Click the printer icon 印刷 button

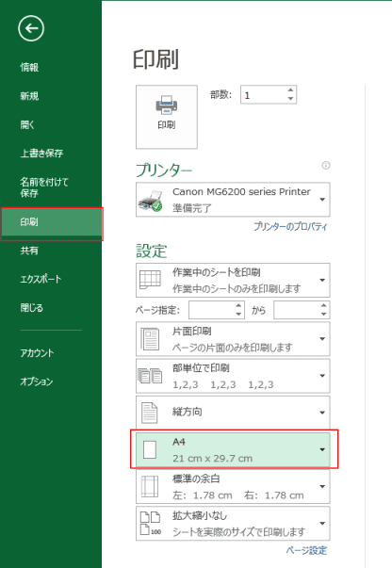pyautogui.click(x=167, y=117)
